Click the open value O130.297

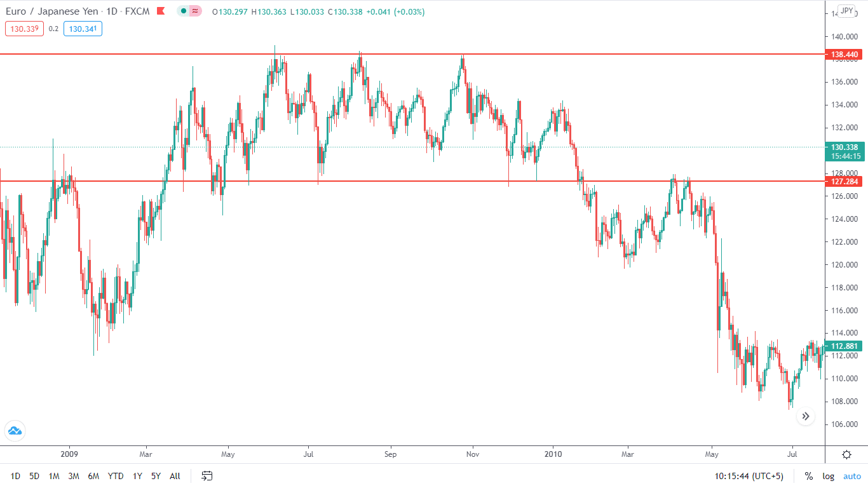[x=231, y=12]
